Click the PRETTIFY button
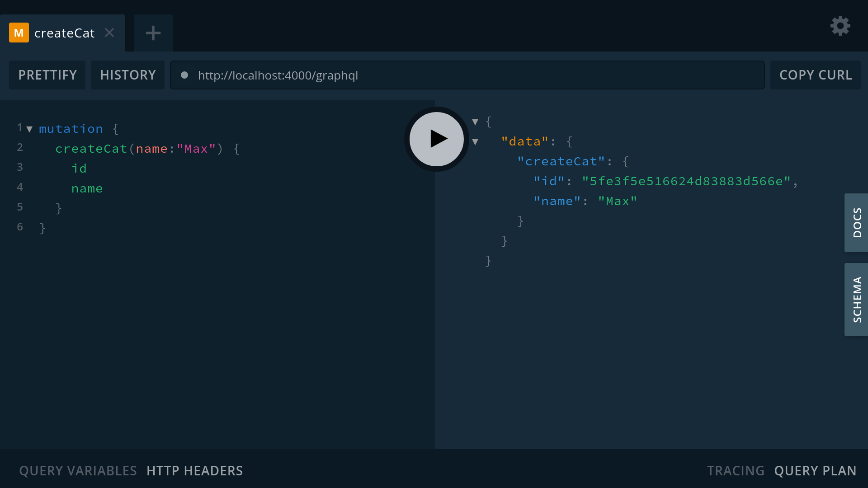The height and width of the screenshot is (488, 868). (x=47, y=75)
